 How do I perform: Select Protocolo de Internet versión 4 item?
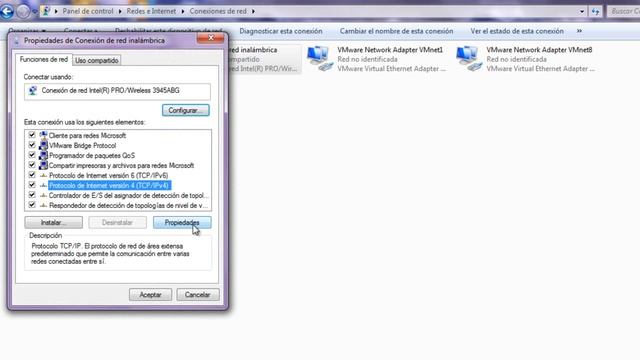tap(109, 185)
